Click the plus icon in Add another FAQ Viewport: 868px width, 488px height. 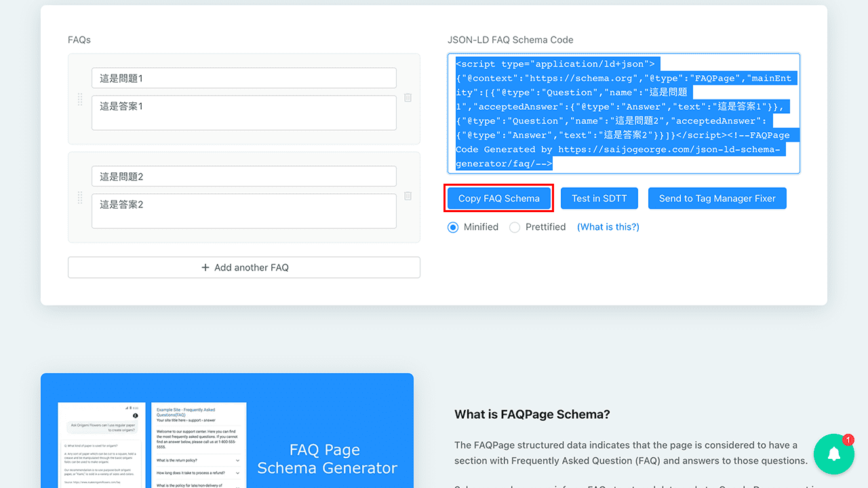point(205,267)
